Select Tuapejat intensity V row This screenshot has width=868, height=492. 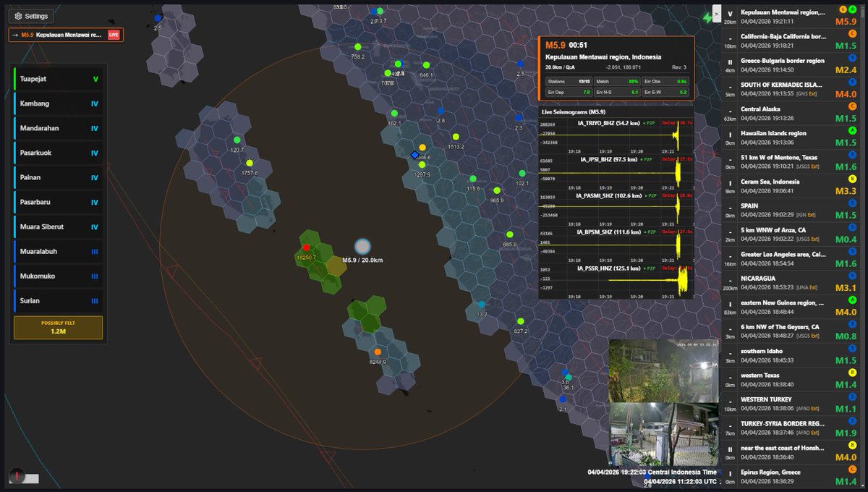pyautogui.click(x=59, y=80)
